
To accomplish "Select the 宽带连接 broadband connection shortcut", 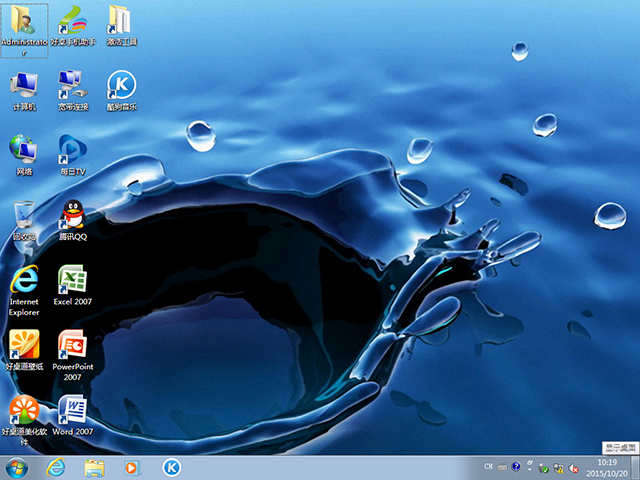I will pyautogui.click(x=73, y=90).
